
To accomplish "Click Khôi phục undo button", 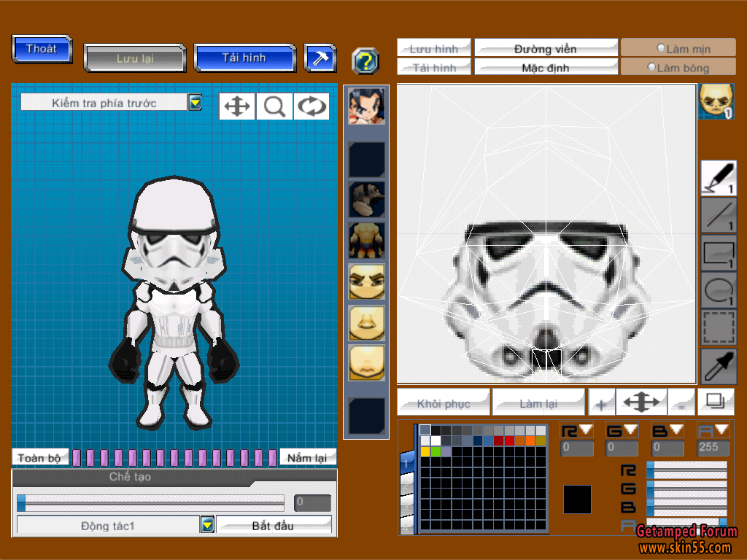I will pos(444,402).
